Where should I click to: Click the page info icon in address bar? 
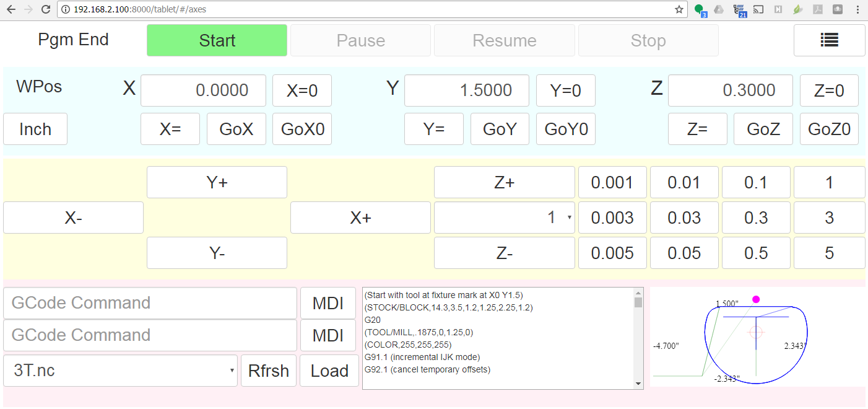coord(64,9)
